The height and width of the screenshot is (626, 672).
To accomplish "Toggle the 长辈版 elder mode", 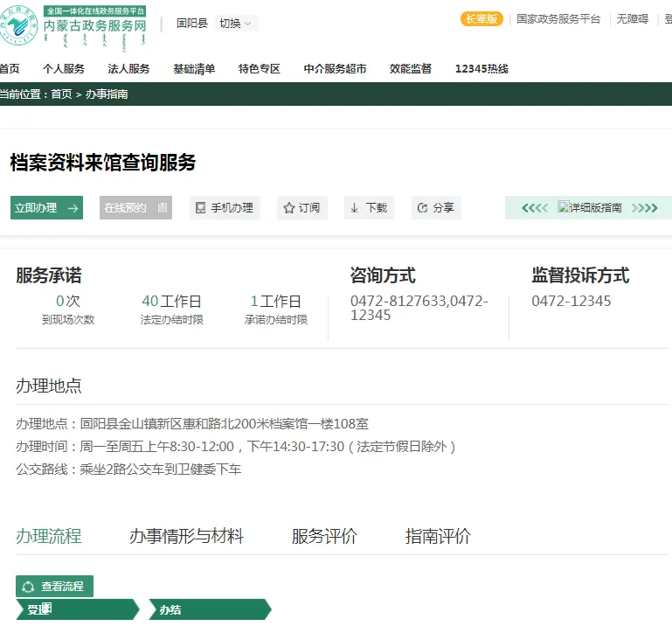I will point(481,18).
